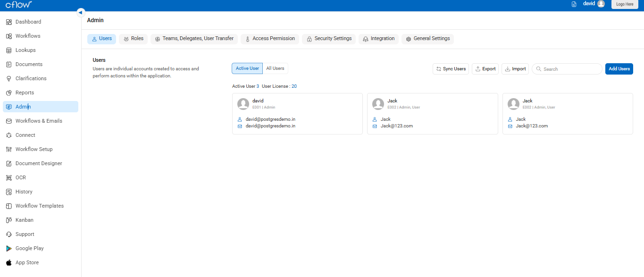Click the cflow logo
Viewport: 644px width, 277px height.
pos(19,4)
